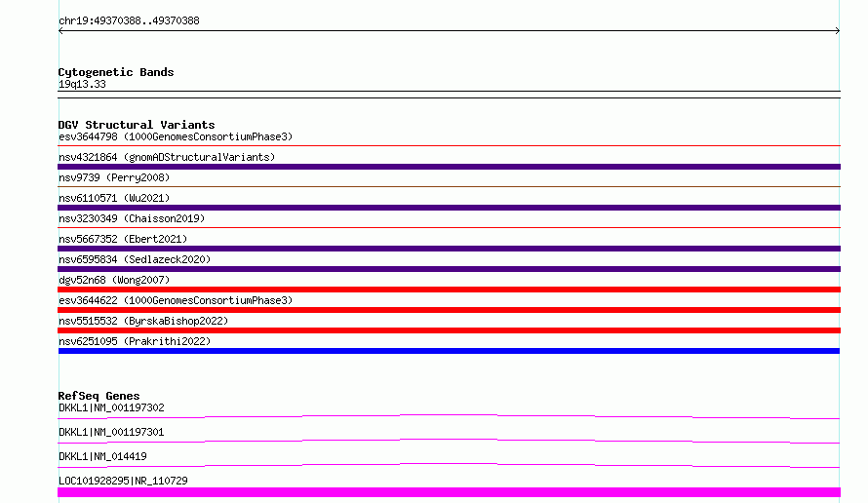
Task: Open the nsv6595834 (Sedlazeck2020) variant label
Action: pyautogui.click(x=135, y=259)
